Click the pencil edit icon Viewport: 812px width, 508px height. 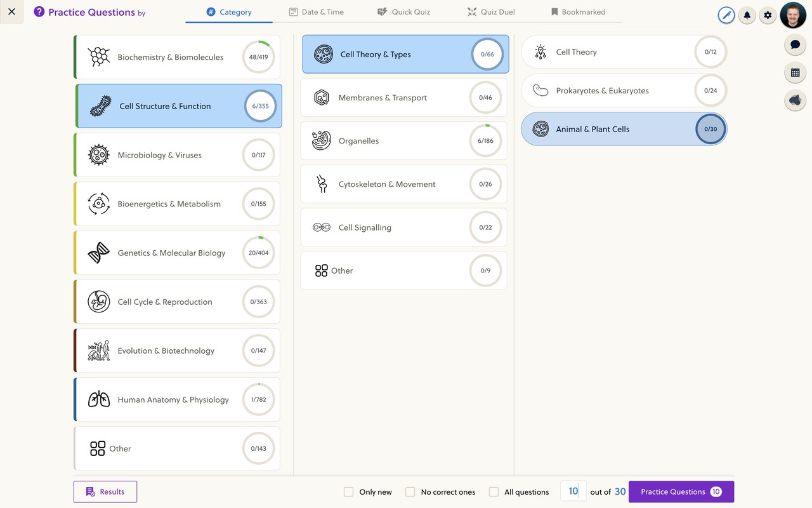(726, 15)
